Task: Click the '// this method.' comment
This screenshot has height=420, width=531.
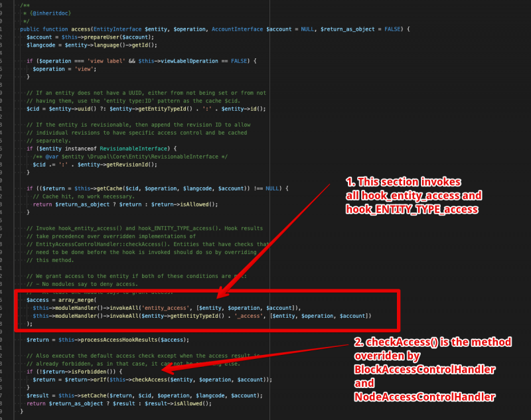Action: [x=50, y=260]
